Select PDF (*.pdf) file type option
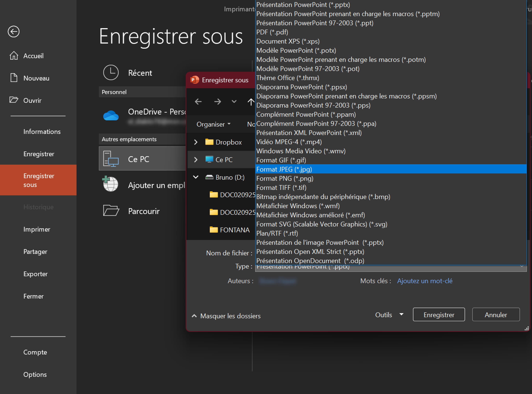 pos(272,32)
